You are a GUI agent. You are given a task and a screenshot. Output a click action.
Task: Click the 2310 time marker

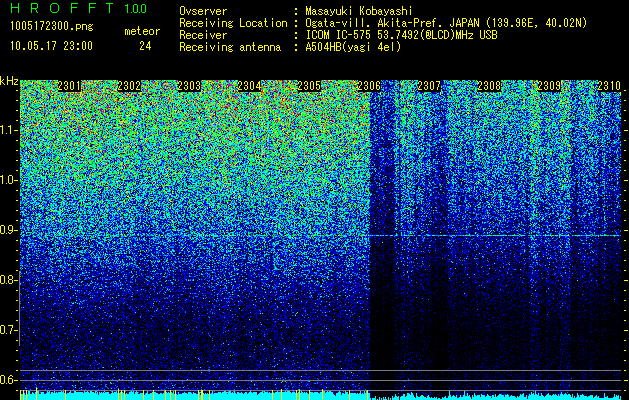coord(609,86)
